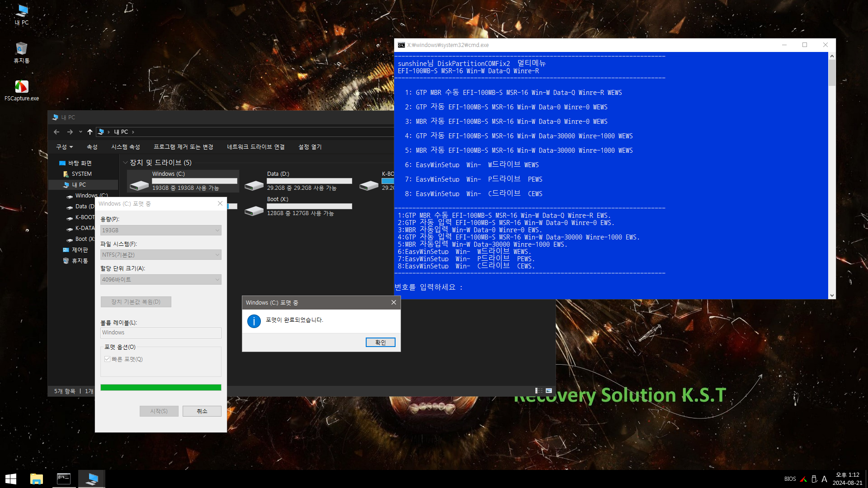
Task: Toggle the IME language indicator A
Action: 824,479
